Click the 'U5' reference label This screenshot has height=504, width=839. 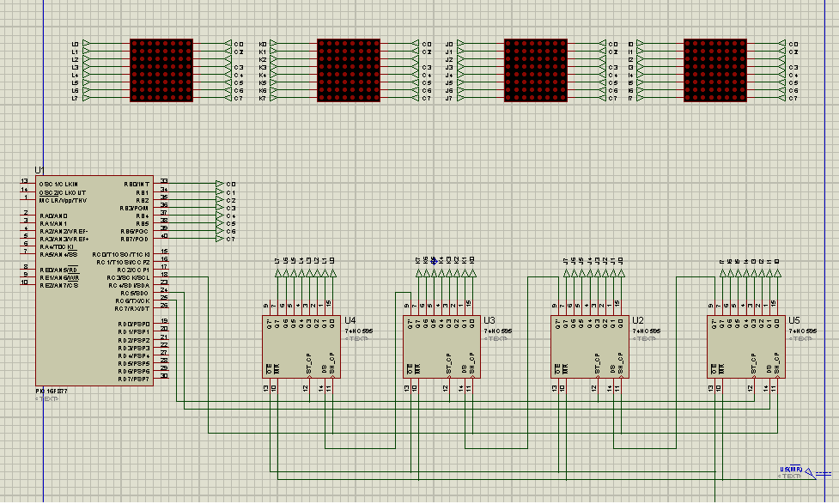pos(794,320)
